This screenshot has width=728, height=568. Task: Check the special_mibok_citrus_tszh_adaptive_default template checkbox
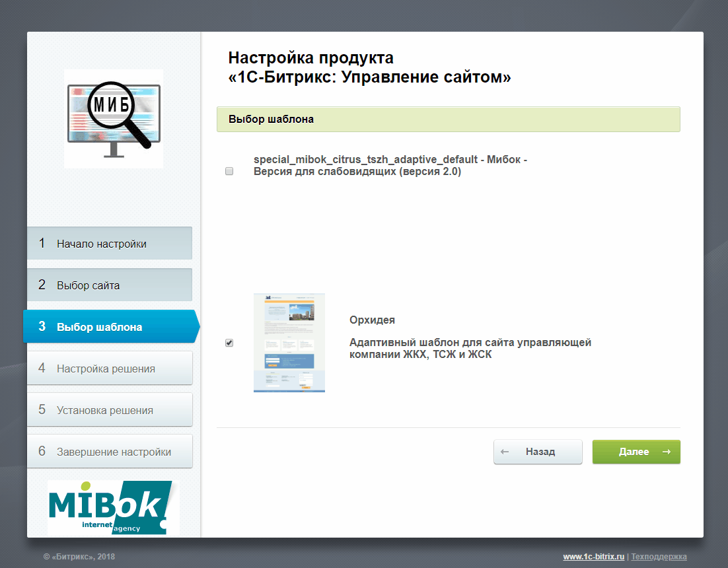coord(229,171)
